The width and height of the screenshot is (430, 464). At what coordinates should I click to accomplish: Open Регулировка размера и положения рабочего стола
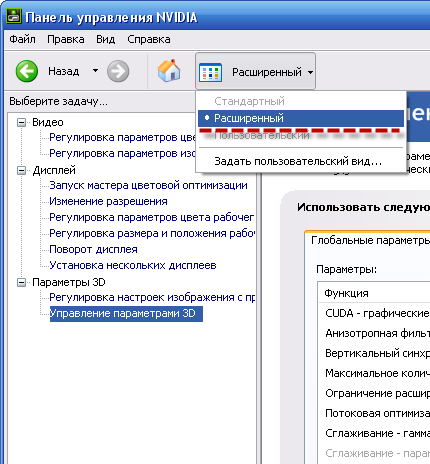[x=152, y=233]
